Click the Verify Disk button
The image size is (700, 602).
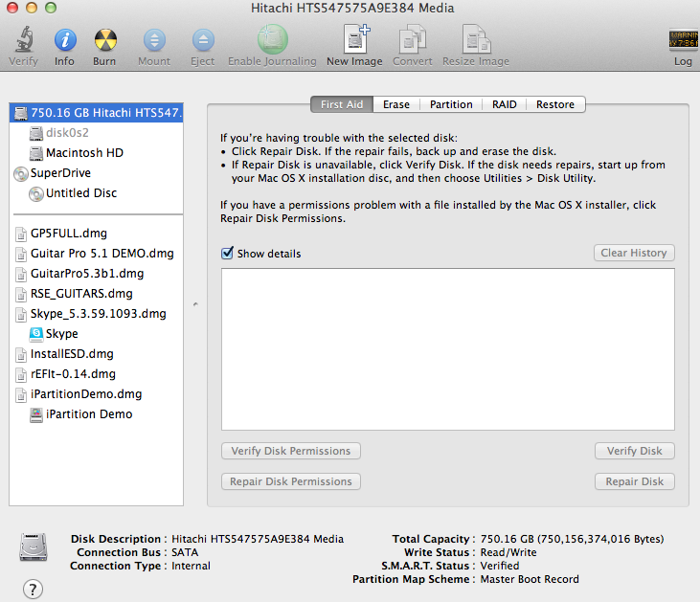pos(634,451)
